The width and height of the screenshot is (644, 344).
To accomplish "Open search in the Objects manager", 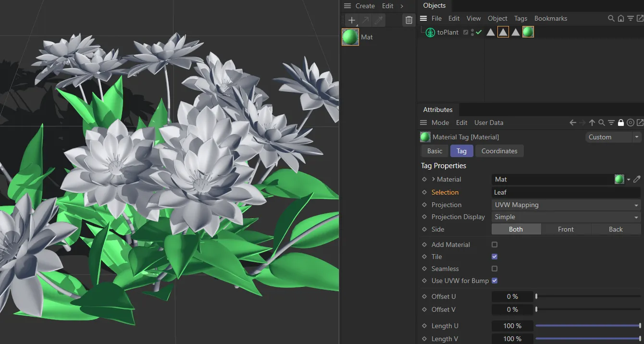I will coord(610,18).
